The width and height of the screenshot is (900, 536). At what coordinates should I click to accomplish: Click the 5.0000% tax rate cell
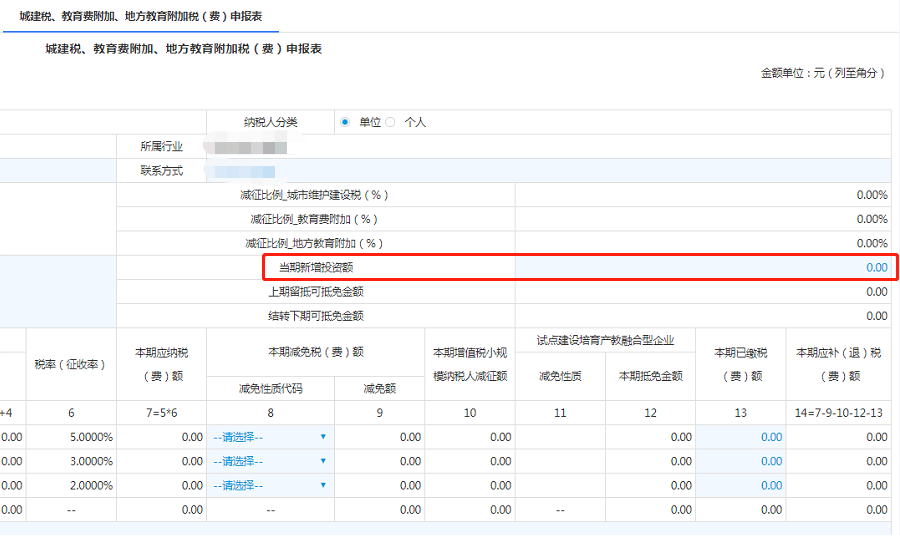click(x=71, y=437)
